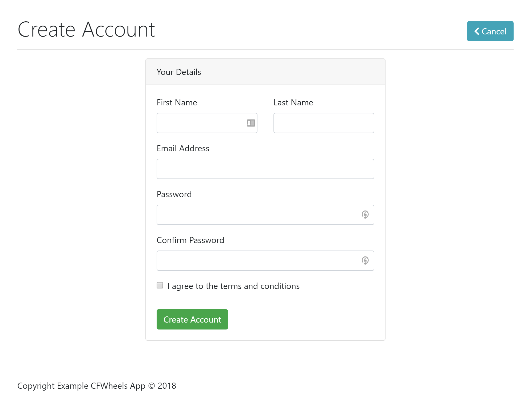This screenshot has height=405, width=532.
Task: Click the contact card autofill icon in First Name
Action: (x=251, y=123)
